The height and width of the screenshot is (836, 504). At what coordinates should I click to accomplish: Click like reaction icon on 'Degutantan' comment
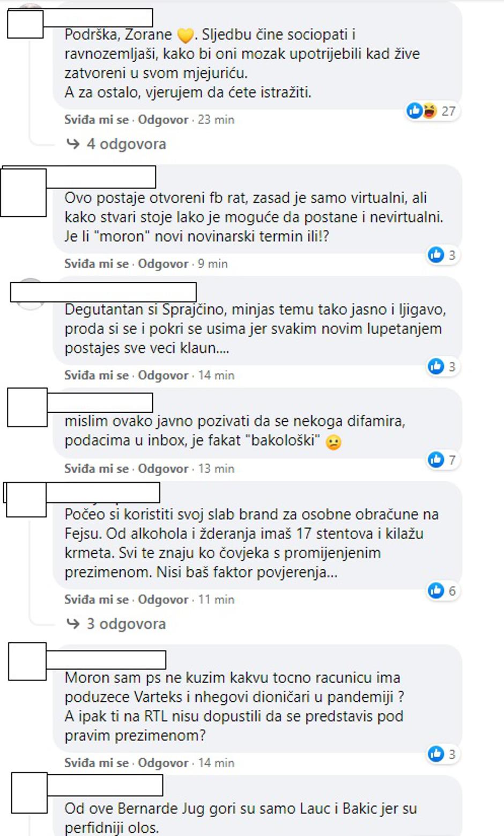(436, 366)
